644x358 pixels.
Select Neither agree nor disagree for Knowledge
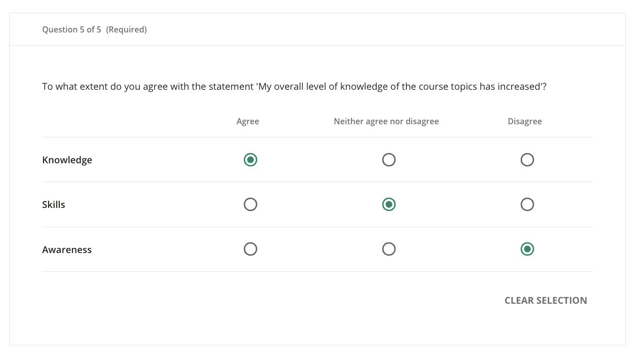click(388, 160)
